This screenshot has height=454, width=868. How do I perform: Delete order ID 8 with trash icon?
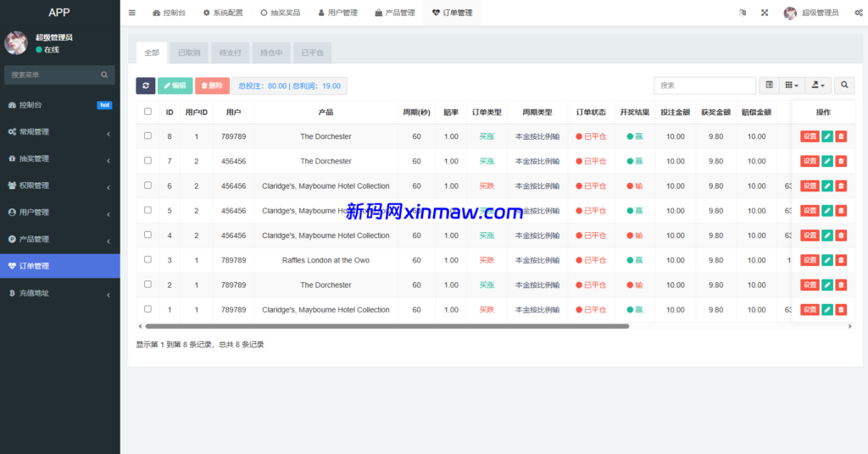point(841,136)
